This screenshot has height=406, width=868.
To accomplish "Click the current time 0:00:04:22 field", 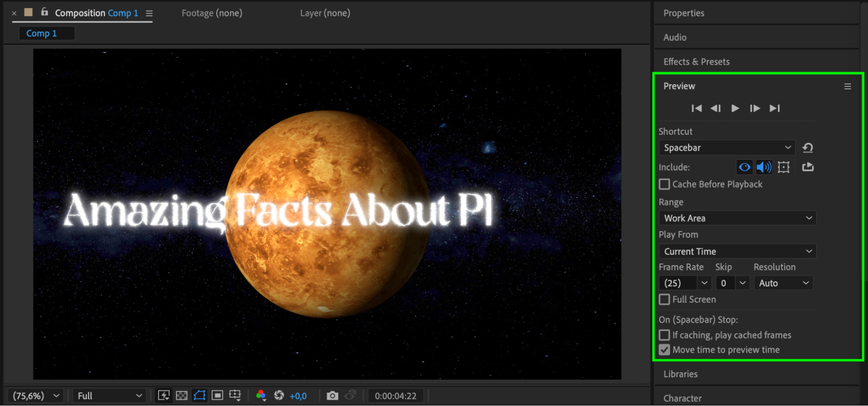I will [x=395, y=396].
